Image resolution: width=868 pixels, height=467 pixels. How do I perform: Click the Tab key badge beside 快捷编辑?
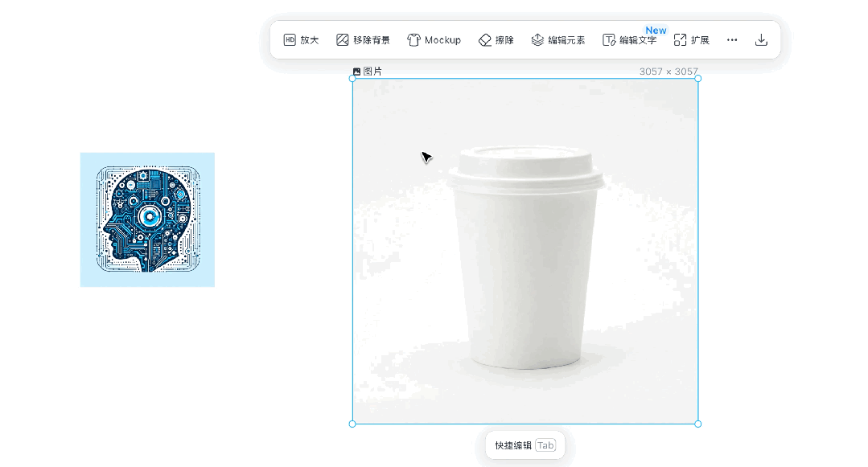pos(545,445)
